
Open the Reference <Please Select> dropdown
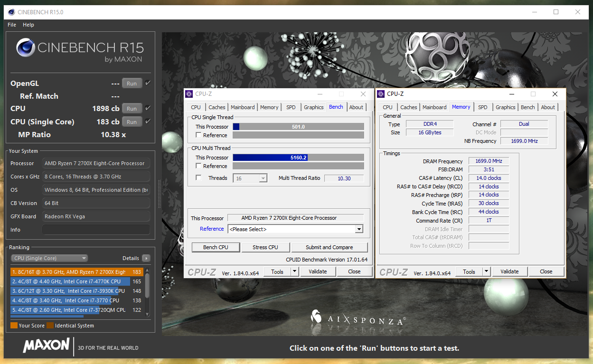pos(296,229)
